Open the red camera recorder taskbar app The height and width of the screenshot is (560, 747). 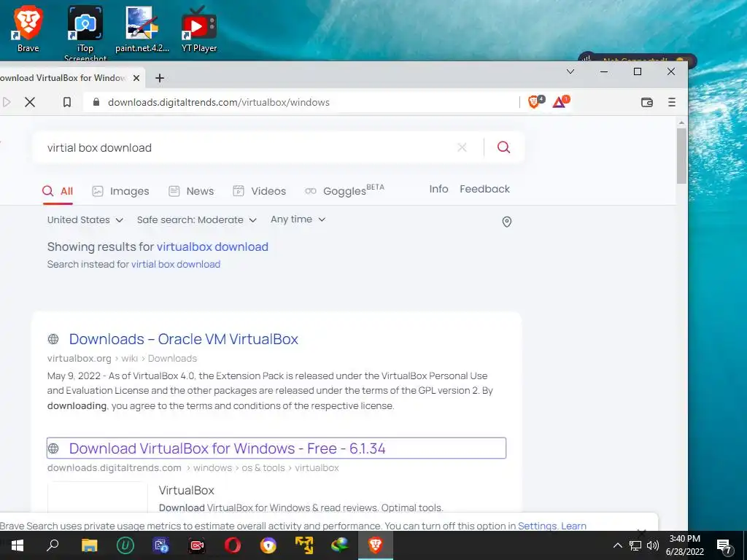click(x=197, y=545)
